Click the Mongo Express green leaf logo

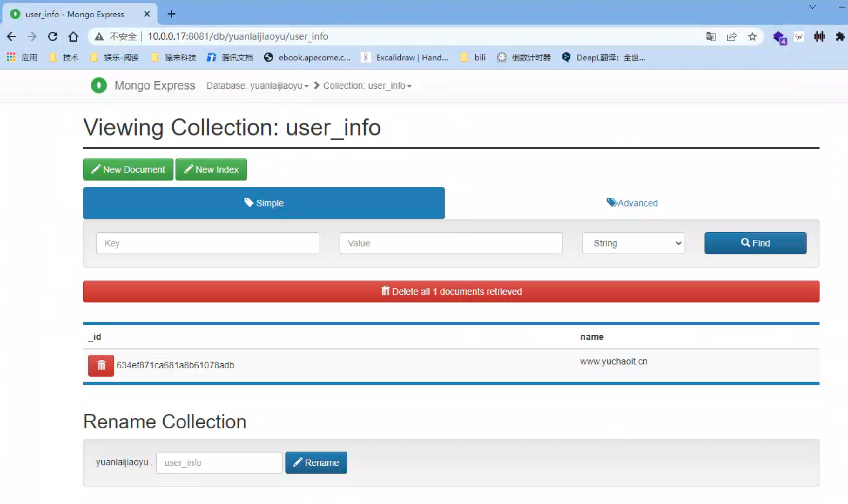coord(98,85)
